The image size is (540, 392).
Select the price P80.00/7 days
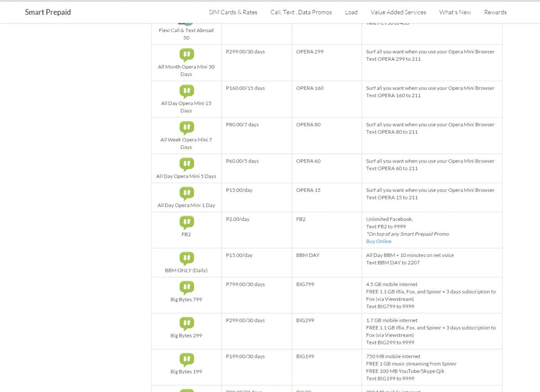tap(243, 125)
